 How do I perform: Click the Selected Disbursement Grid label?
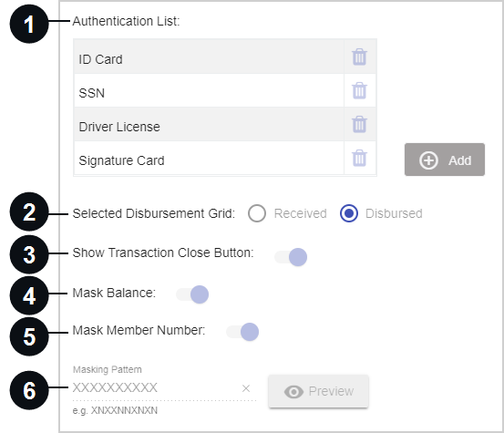154,213
